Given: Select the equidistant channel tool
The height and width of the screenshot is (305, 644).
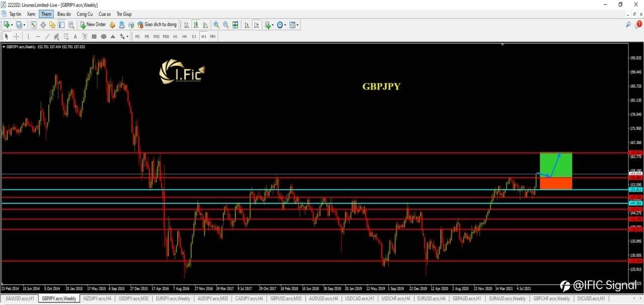Looking at the screenshot, I should point(56,36).
